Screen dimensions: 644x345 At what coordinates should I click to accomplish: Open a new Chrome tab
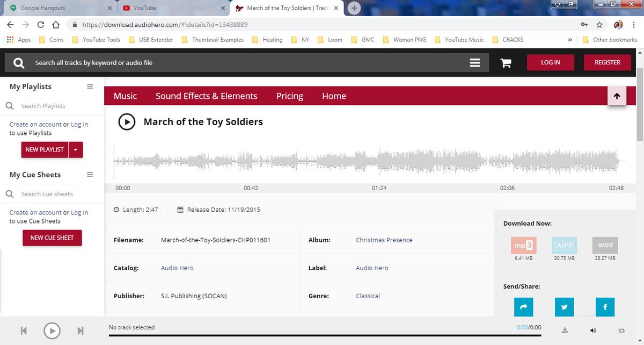354,8
